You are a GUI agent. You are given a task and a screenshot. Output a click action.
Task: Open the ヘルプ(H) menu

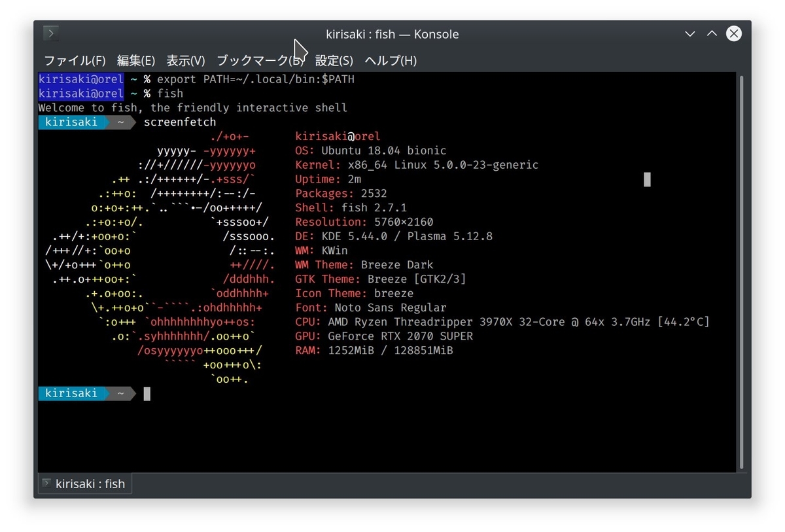coord(391,61)
